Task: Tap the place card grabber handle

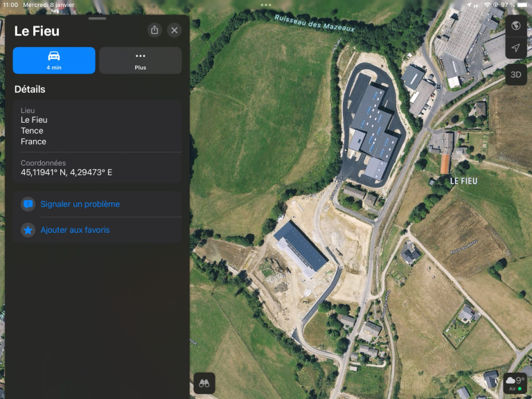Action: [98, 19]
